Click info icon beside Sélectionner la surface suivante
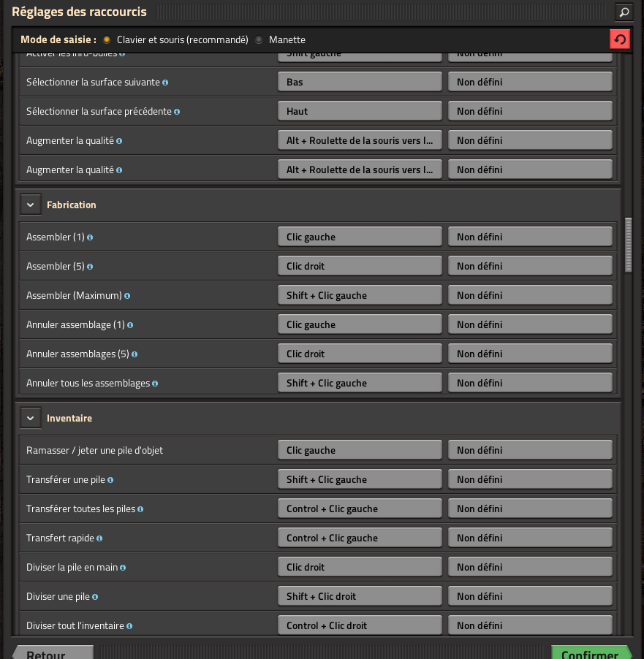This screenshot has width=644, height=659. pos(165,83)
